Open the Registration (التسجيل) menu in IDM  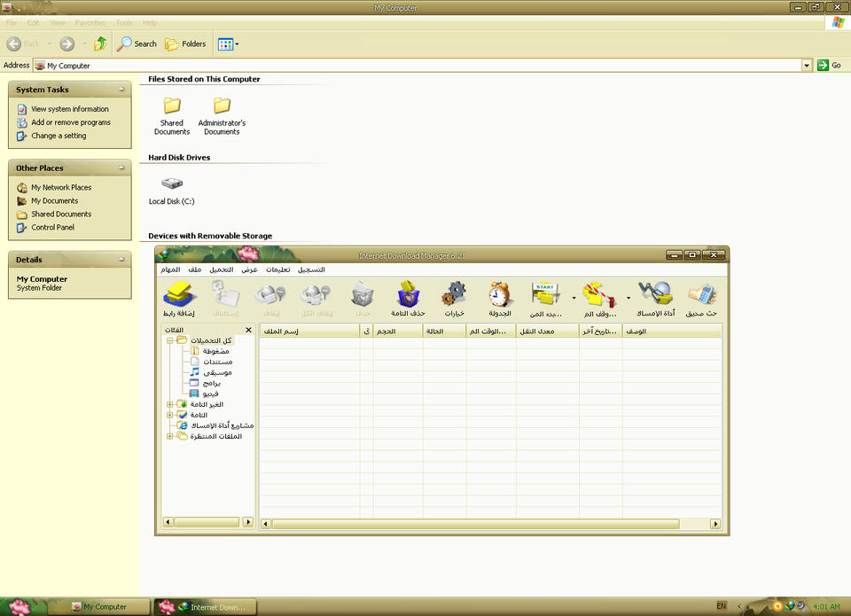click(311, 269)
